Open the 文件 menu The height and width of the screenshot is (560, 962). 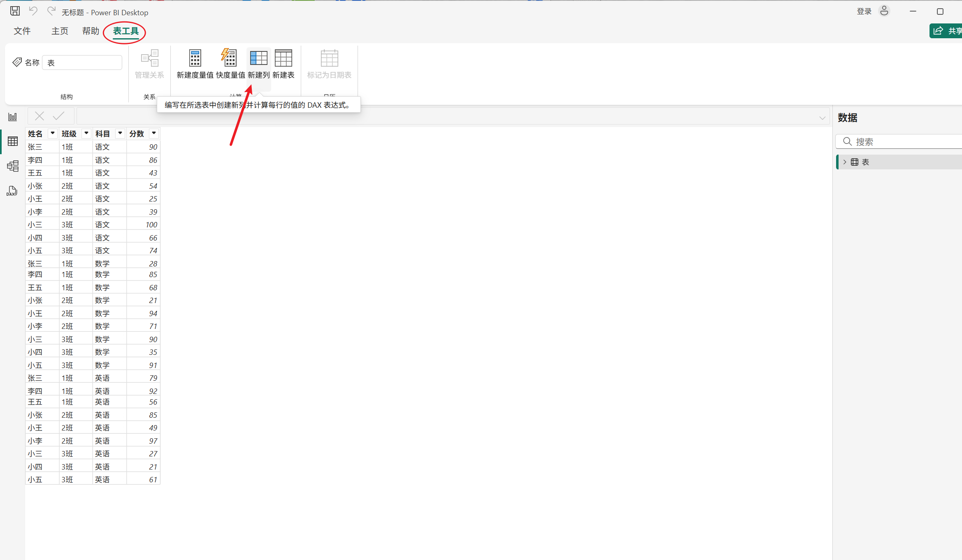click(x=22, y=31)
